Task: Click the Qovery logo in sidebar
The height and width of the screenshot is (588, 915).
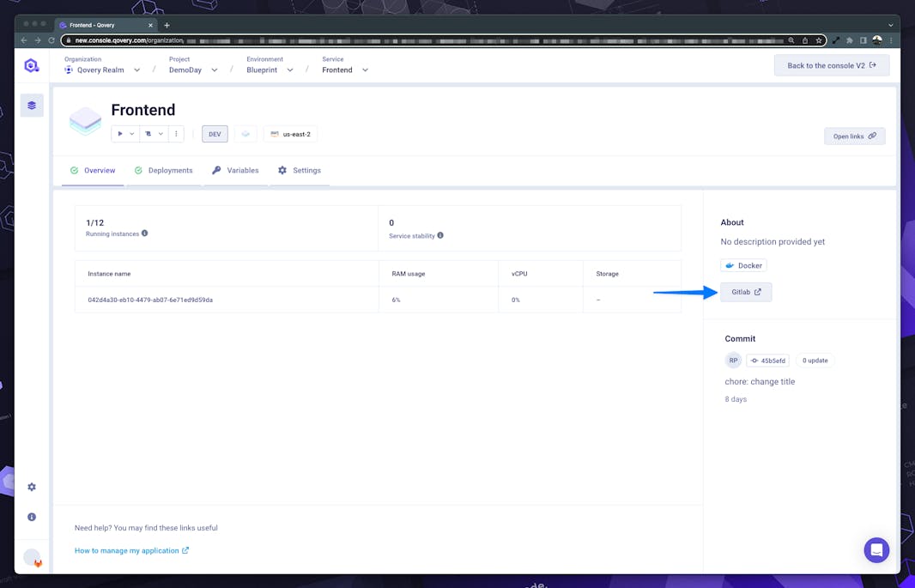Action: tap(32, 65)
